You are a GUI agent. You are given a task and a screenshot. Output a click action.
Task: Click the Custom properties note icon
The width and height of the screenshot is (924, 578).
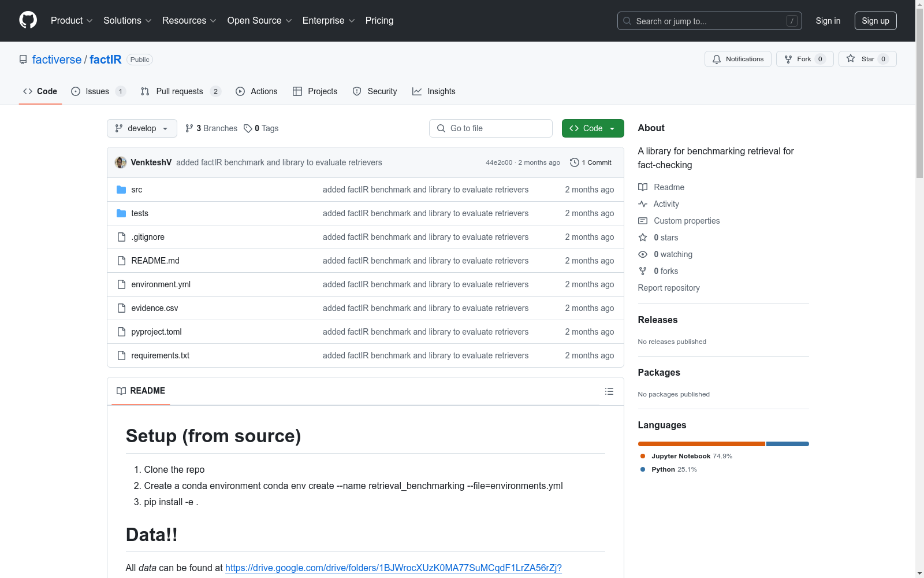click(643, 221)
